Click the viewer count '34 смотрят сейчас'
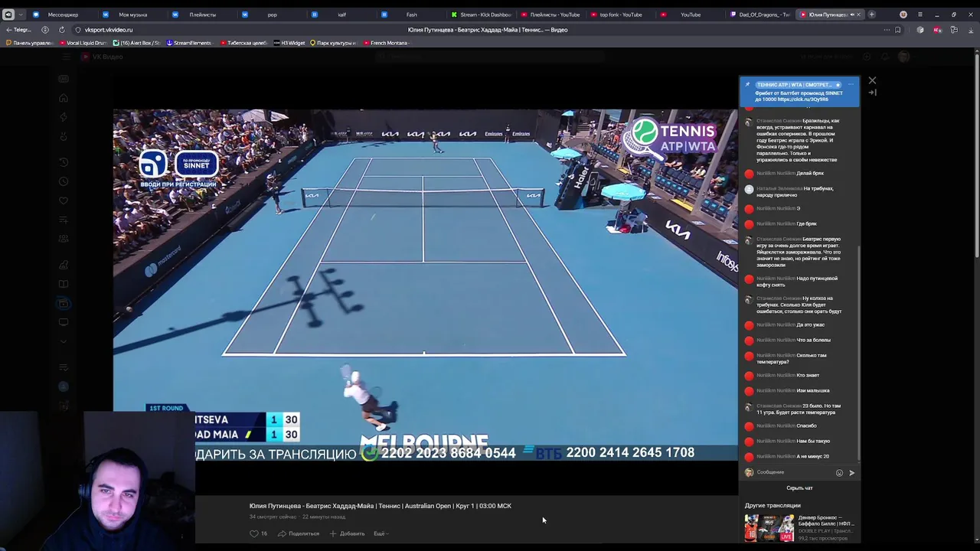The height and width of the screenshot is (551, 980). (273, 517)
